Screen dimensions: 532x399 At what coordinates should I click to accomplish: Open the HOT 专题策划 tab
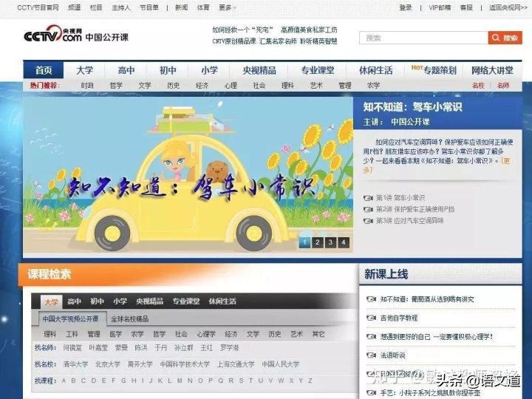point(434,70)
